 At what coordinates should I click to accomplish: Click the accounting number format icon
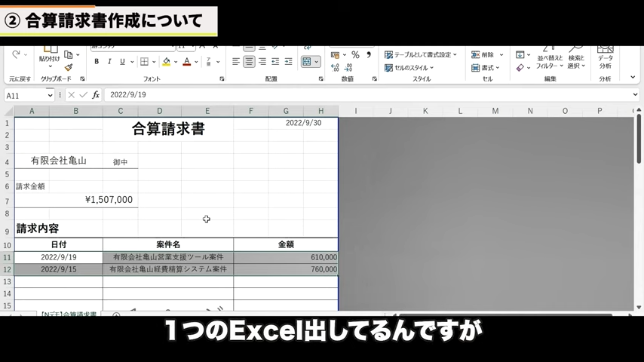click(x=335, y=54)
